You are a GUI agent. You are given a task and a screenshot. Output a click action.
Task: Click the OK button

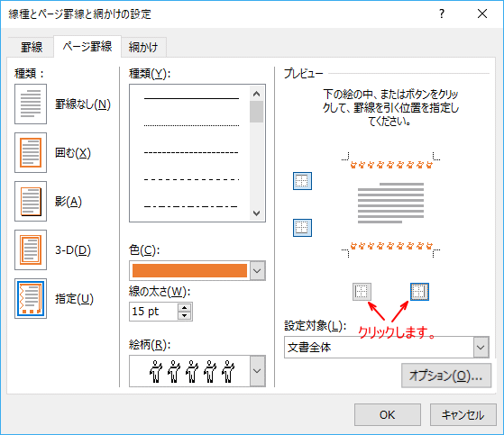[388, 415]
